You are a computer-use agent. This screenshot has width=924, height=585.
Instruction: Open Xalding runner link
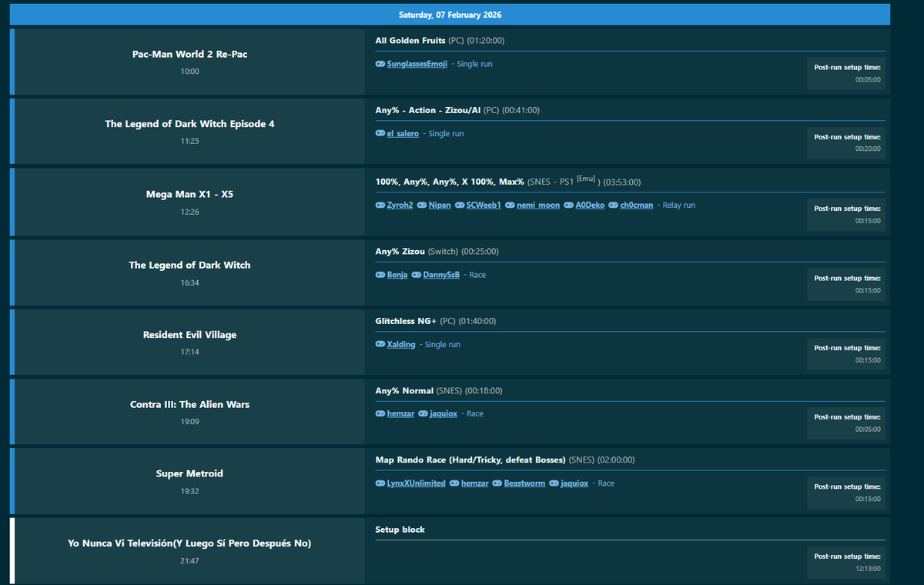click(x=401, y=344)
